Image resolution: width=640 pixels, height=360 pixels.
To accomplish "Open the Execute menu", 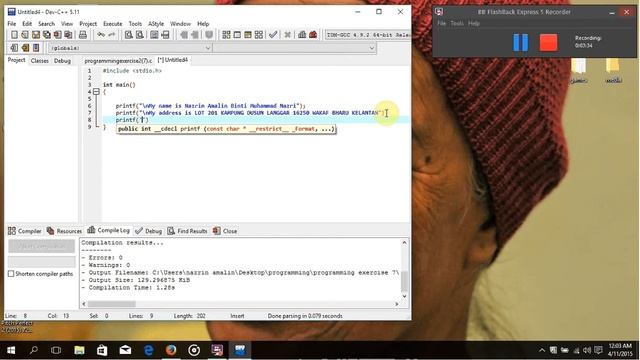I will [113, 24].
